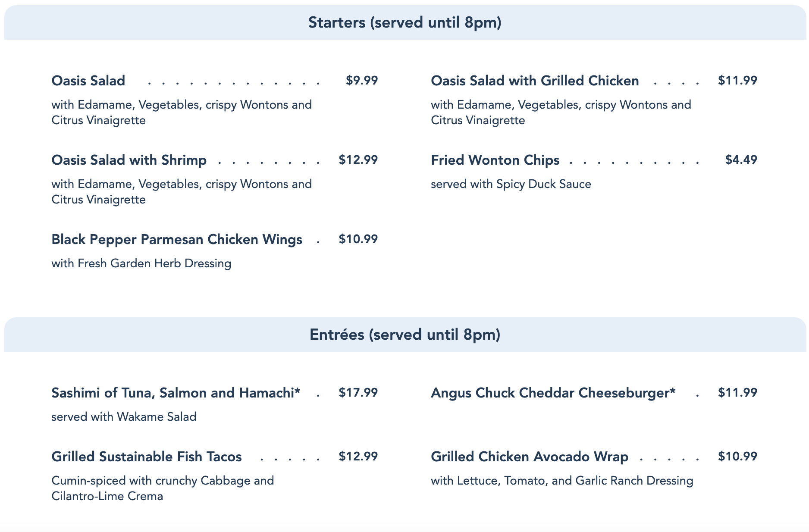The width and height of the screenshot is (809, 532).
Task: Select the Grilled Chicken Avocado Wrap item
Action: [x=530, y=457]
